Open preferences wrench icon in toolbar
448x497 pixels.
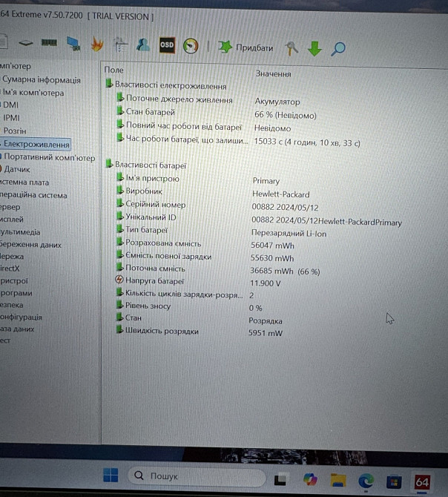pyautogui.click(x=291, y=48)
